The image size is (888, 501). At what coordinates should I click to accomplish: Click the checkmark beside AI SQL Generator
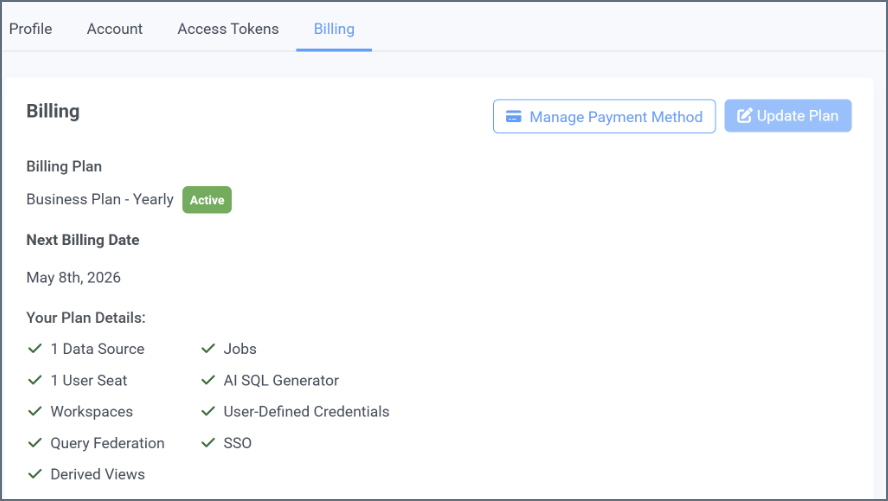(208, 380)
